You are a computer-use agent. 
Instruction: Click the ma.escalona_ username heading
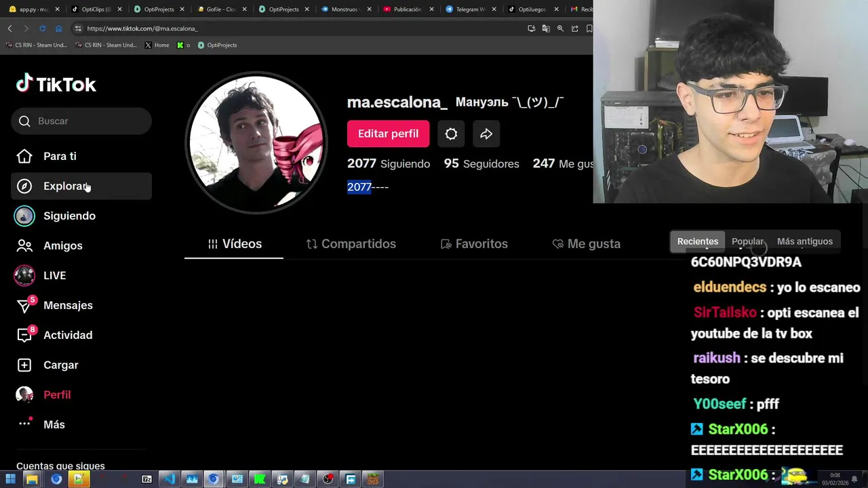click(397, 102)
